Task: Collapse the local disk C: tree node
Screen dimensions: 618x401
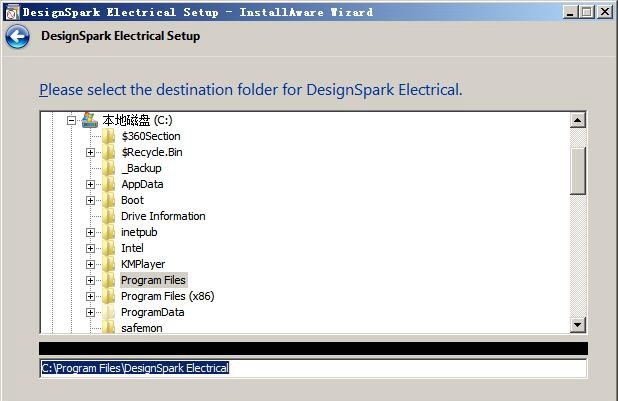Action: coord(71,120)
